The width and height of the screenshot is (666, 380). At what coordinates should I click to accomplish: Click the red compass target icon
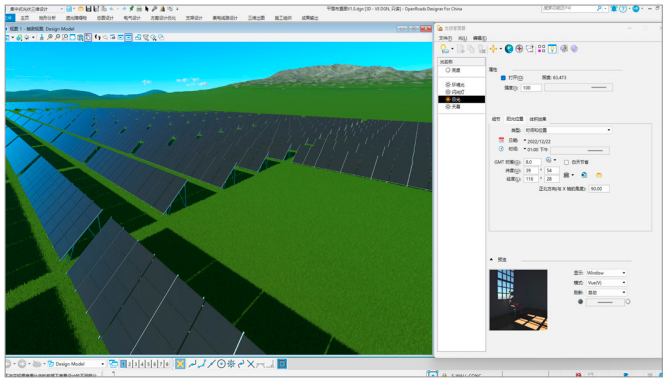click(519, 49)
